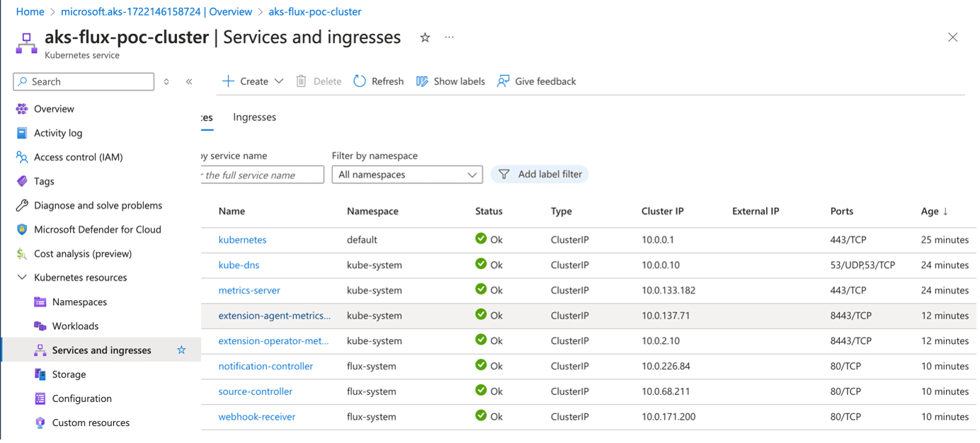Click the aks-flux-poc-cluster breadcrumb link

point(315,11)
